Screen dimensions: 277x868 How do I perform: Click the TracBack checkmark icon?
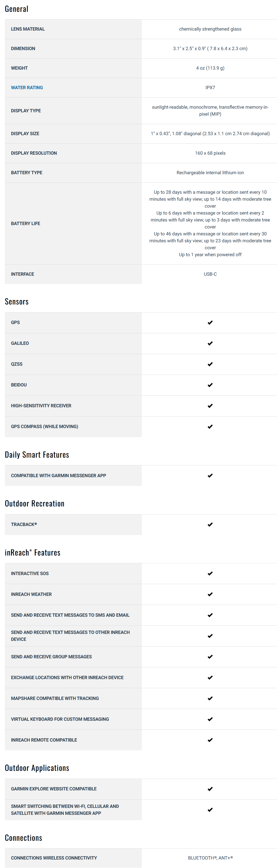click(x=210, y=524)
